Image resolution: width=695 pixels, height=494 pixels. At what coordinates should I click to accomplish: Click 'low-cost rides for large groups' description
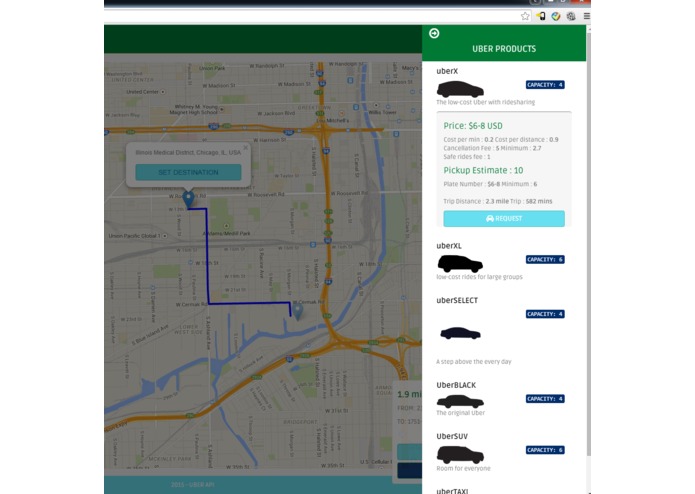click(x=479, y=277)
